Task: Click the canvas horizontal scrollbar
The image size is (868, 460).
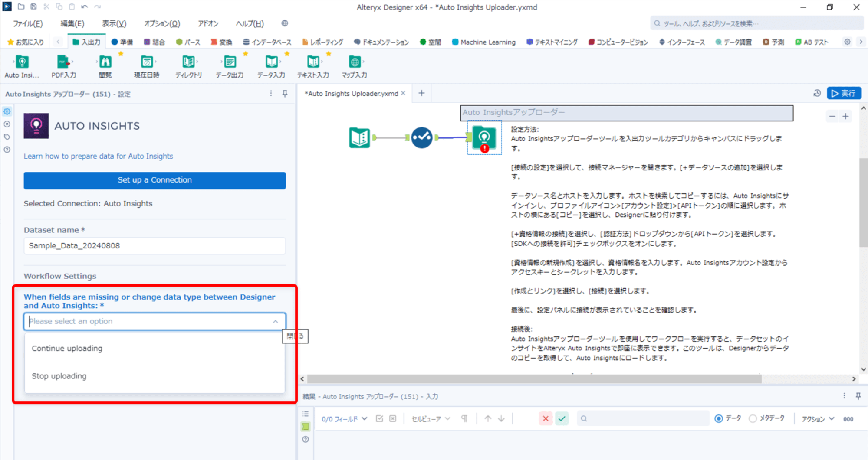Action: click(x=534, y=379)
